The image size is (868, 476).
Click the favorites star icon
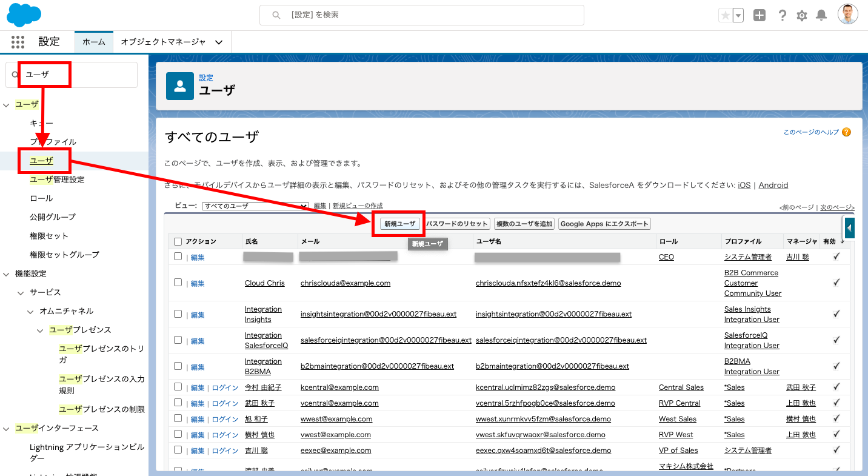725,16
